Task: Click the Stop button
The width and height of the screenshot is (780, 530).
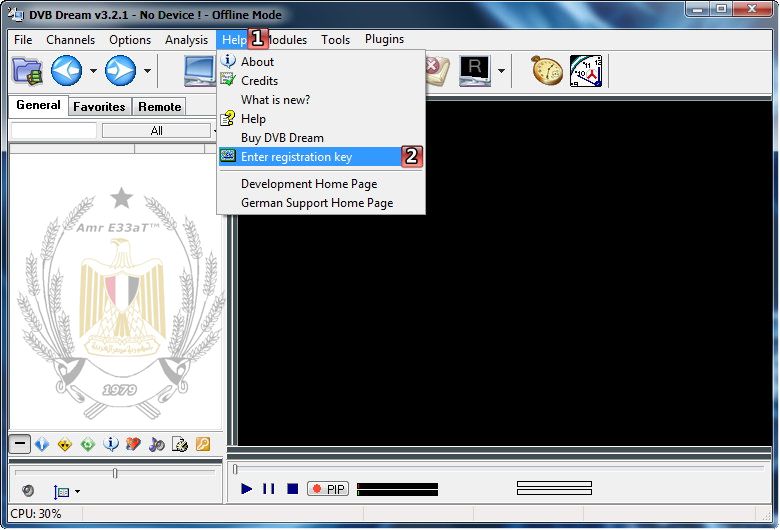Action: (292, 489)
